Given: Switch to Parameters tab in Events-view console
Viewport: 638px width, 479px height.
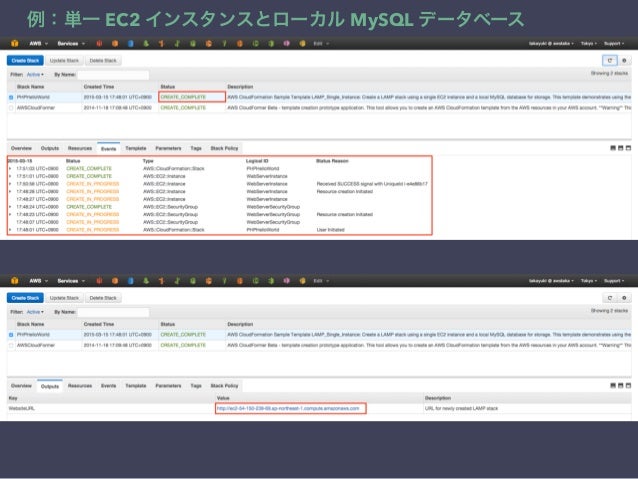Looking at the screenshot, I should [x=168, y=148].
